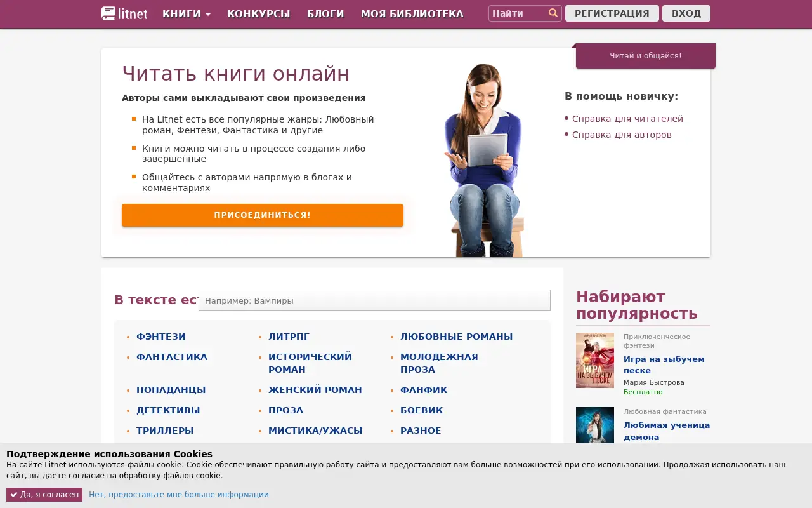Open the РАЗНОЕ genre
Screen dimensions: 812x508
tap(421, 431)
